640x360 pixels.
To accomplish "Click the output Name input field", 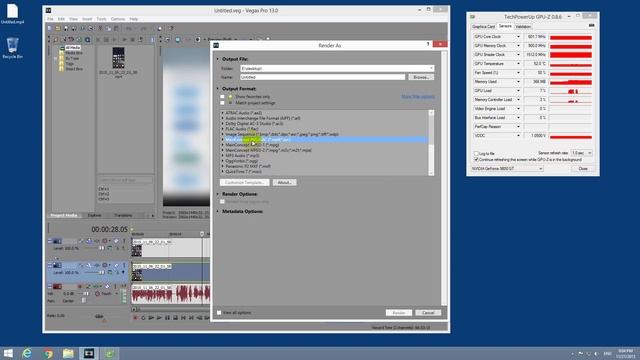I will point(322,77).
